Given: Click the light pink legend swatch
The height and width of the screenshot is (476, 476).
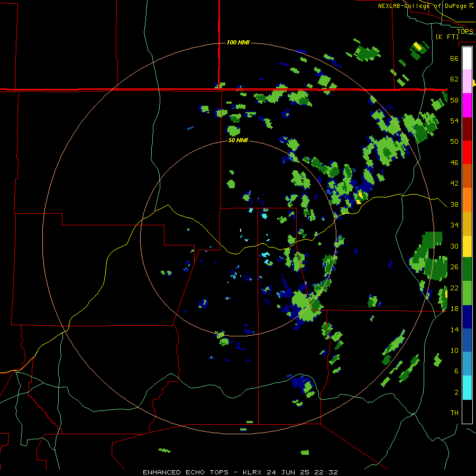Looking at the screenshot, I should (x=467, y=81).
